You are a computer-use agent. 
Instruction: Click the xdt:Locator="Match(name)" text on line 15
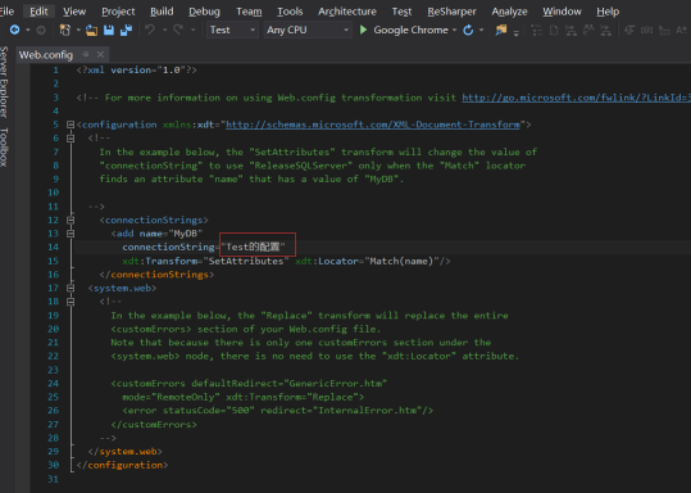click(367, 261)
